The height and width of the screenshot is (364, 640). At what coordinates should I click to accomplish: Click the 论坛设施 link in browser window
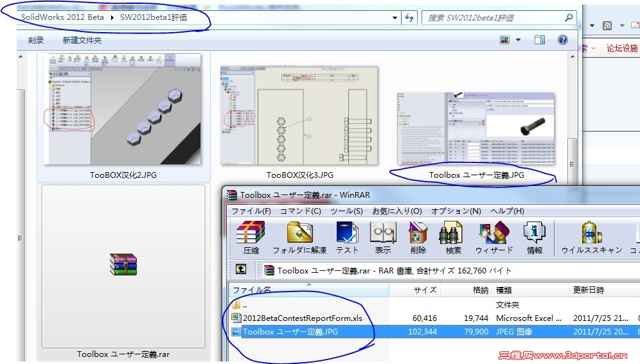tap(622, 48)
